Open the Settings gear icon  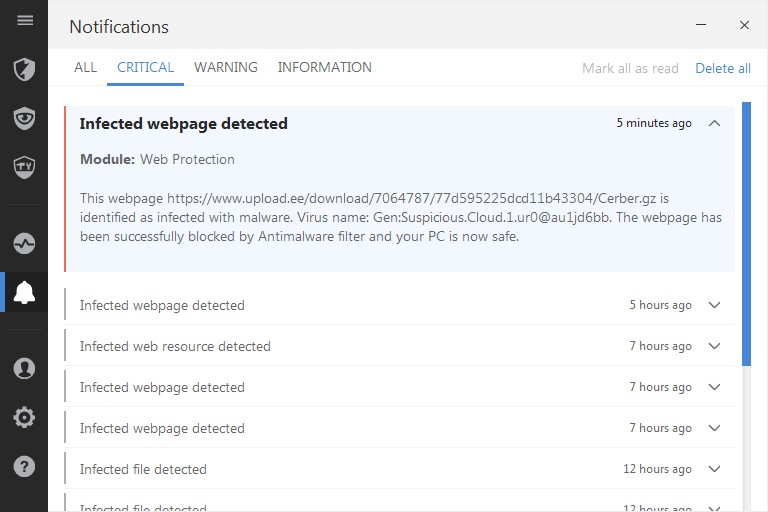tap(25, 417)
